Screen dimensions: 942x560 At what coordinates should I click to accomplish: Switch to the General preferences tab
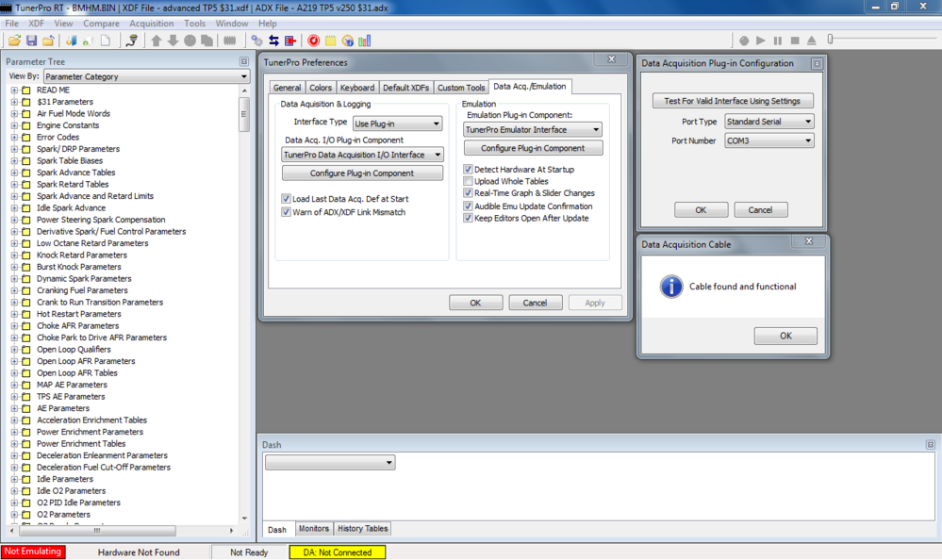[287, 87]
